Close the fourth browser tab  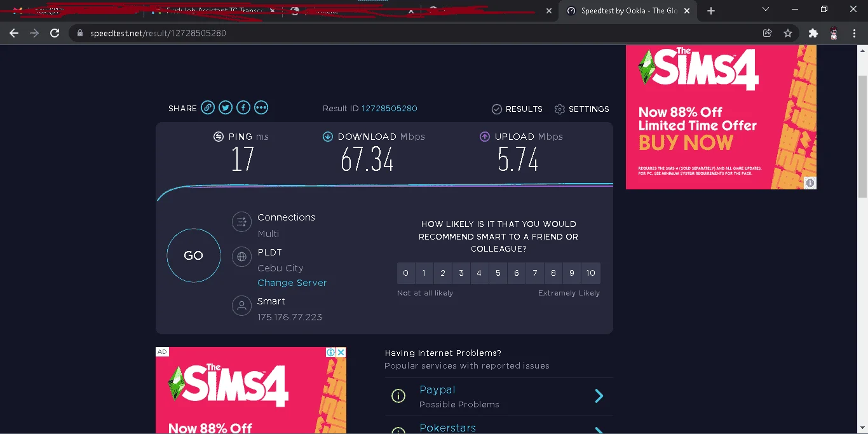[x=549, y=11]
